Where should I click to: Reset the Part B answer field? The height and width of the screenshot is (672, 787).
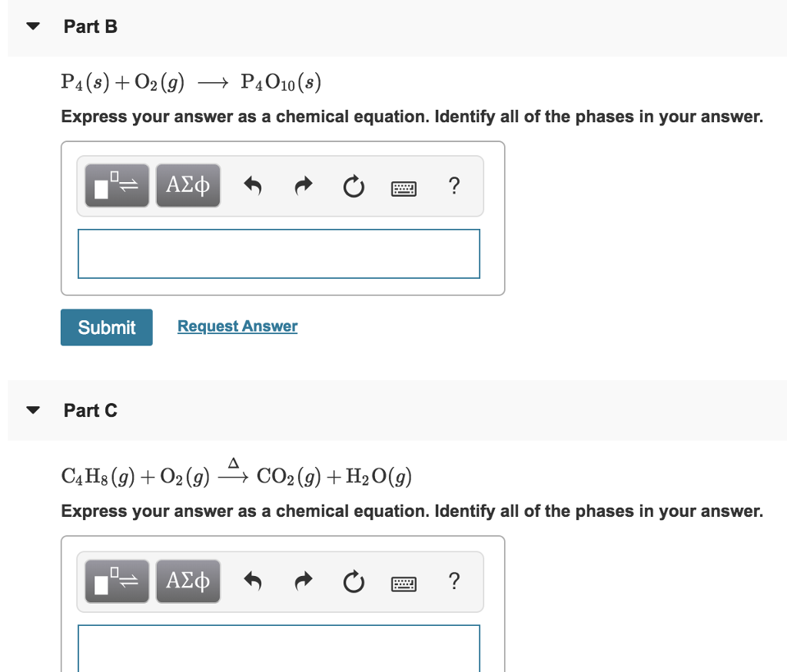click(354, 186)
